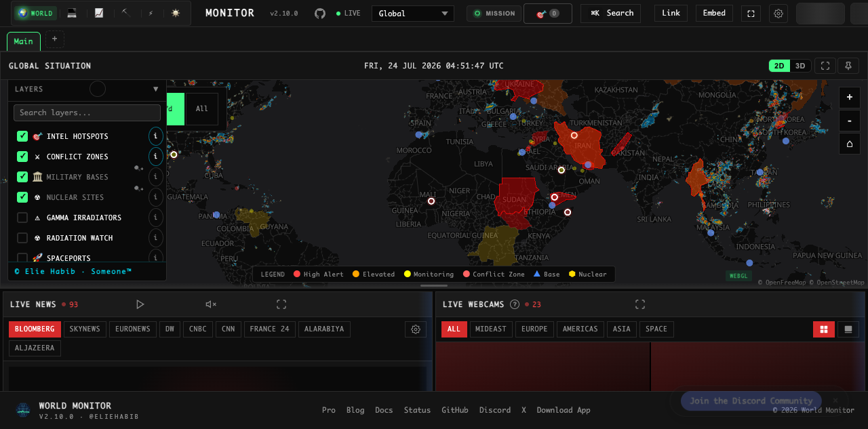This screenshot has width=868, height=429.
Task: Select the AlArabiya channel
Action: [324, 329]
